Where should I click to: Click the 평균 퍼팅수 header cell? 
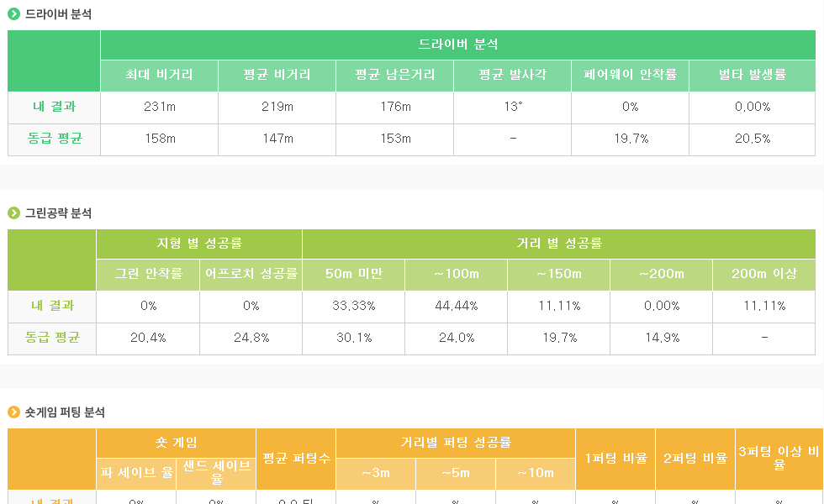[296, 459]
